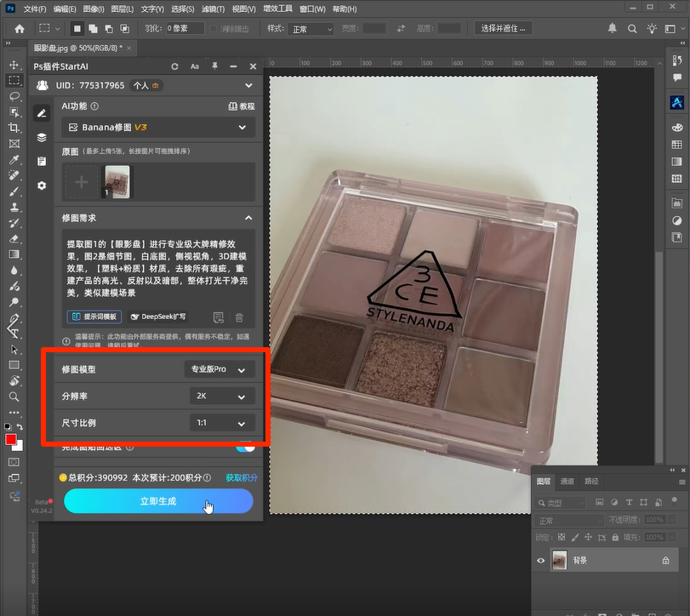Click the 提示词模板 button
This screenshot has width=690, height=616.
pyautogui.click(x=94, y=317)
